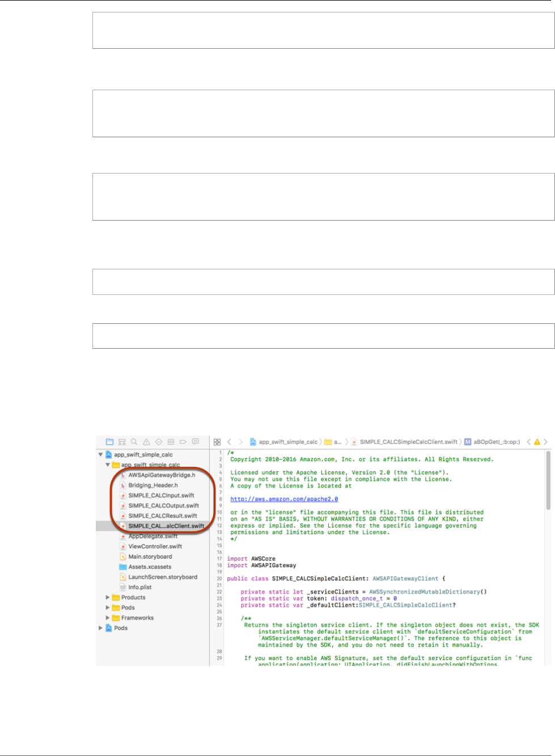Viewport: 555px width, 756px height.
Task: Click the 'import AWSAPIGateway' code line
Action: [261, 566]
